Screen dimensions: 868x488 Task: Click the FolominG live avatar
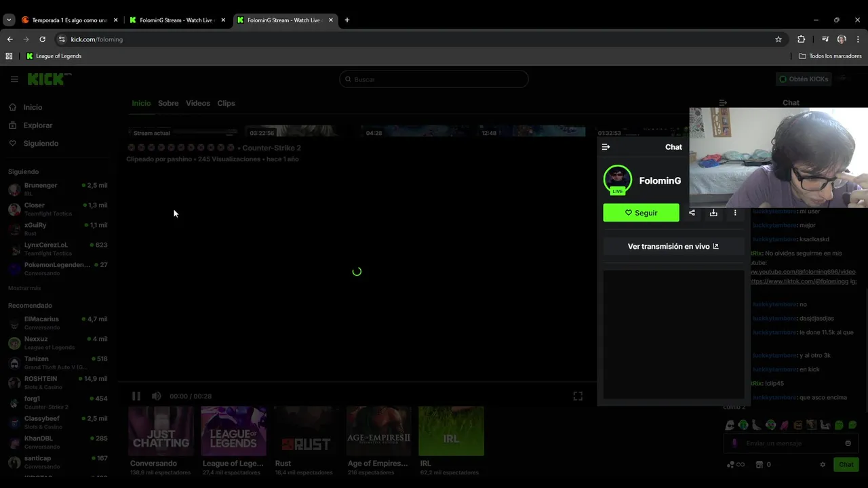(617, 180)
